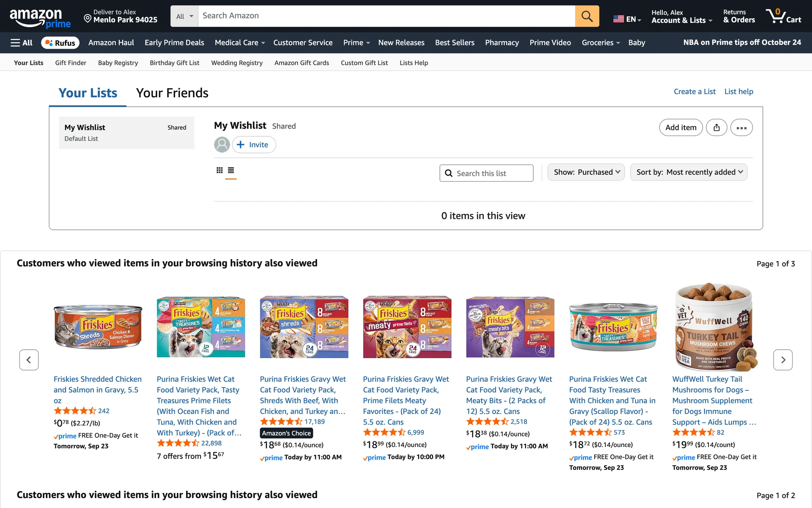The image size is (812, 508).
Task: Open the list's three-dot more options
Action: [x=741, y=127]
